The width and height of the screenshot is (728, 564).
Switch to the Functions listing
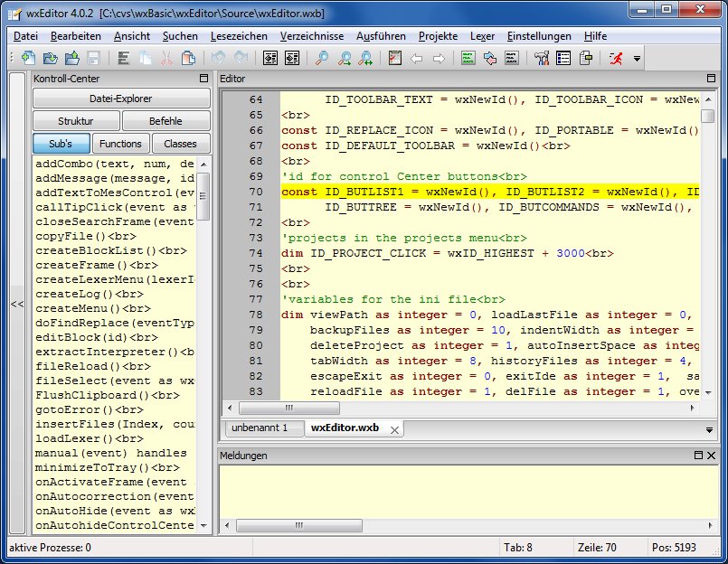tap(120, 143)
